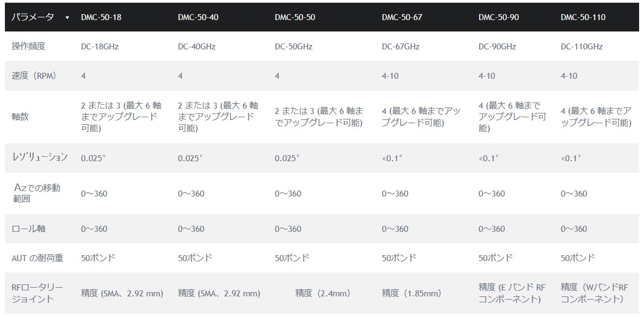The image size is (644, 317).
Task: Click the DMC-50-90 column header
Action: [499, 17]
